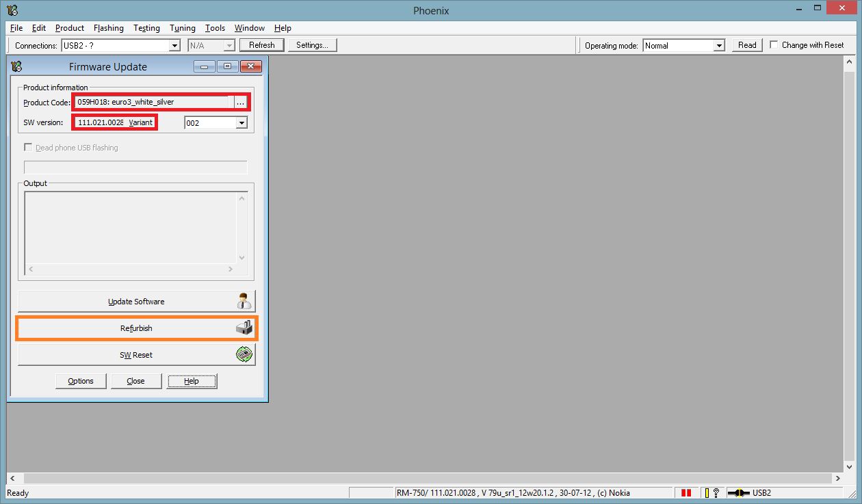Click the Output box scroll-right arrow
Image resolution: width=862 pixels, height=504 pixels.
pyautogui.click(x=231, y=269)
